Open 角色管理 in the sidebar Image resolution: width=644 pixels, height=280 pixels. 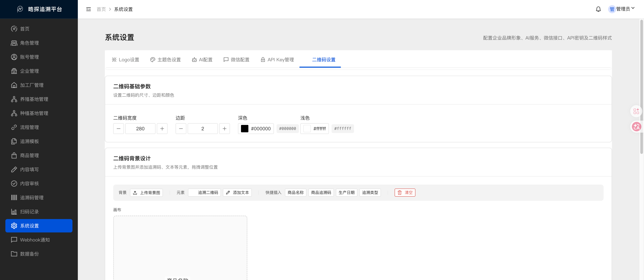[x=39, y=43]
